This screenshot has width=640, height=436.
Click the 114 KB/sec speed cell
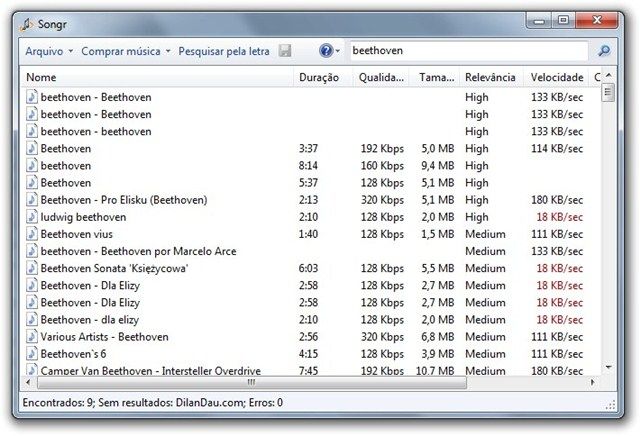tap(557, 149)
